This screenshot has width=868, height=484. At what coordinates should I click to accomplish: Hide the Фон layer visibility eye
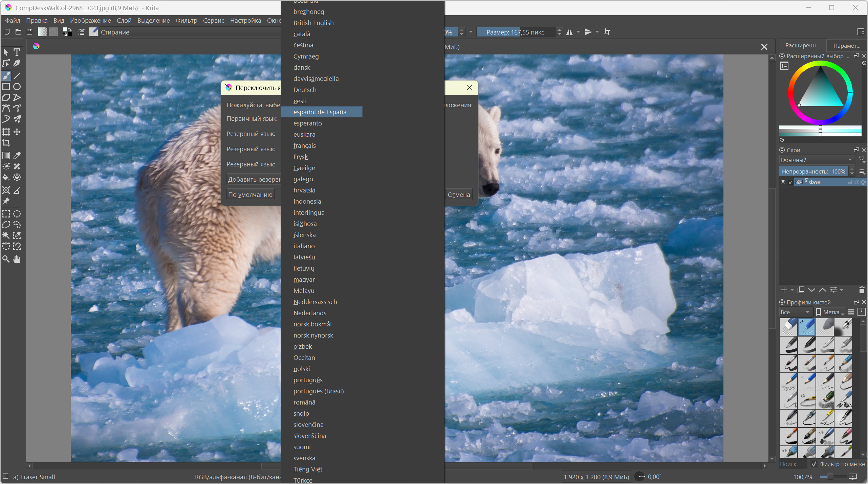pos(783,182)
